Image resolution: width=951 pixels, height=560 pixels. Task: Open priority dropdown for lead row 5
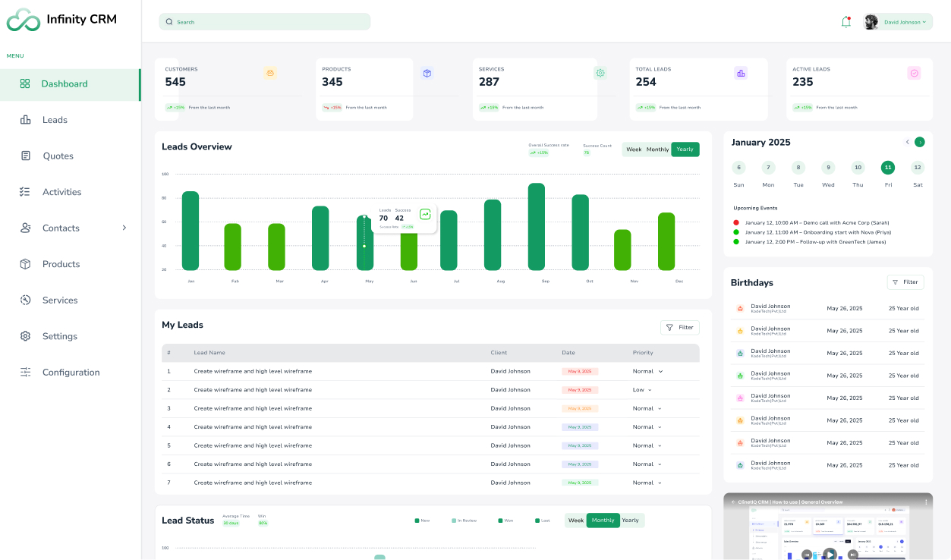pos(648,445)
